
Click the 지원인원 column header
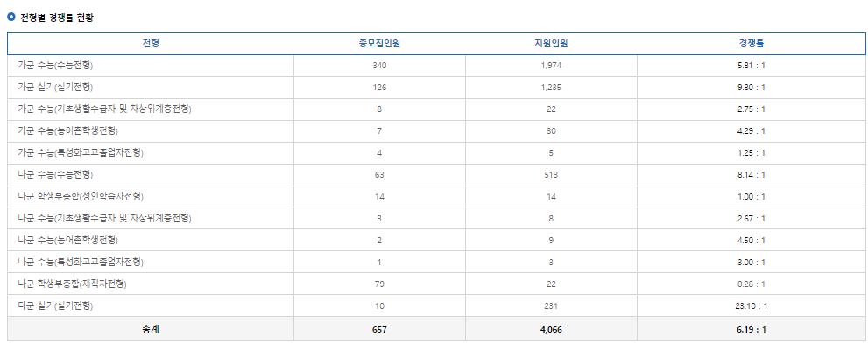551,44
